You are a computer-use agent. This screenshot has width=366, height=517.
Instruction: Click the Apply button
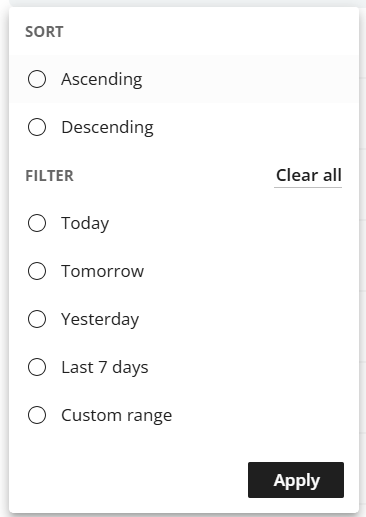[x=296, y=480]
